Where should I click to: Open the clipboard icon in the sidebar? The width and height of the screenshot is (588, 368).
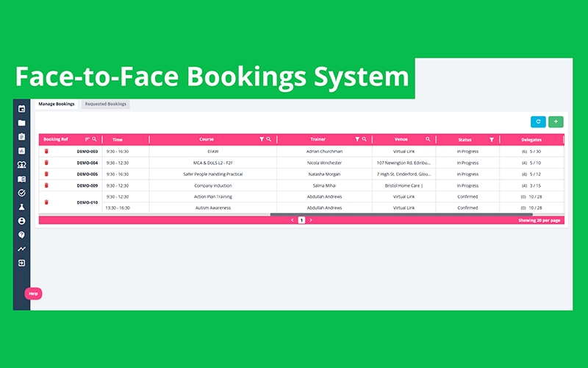click(22, 137)
